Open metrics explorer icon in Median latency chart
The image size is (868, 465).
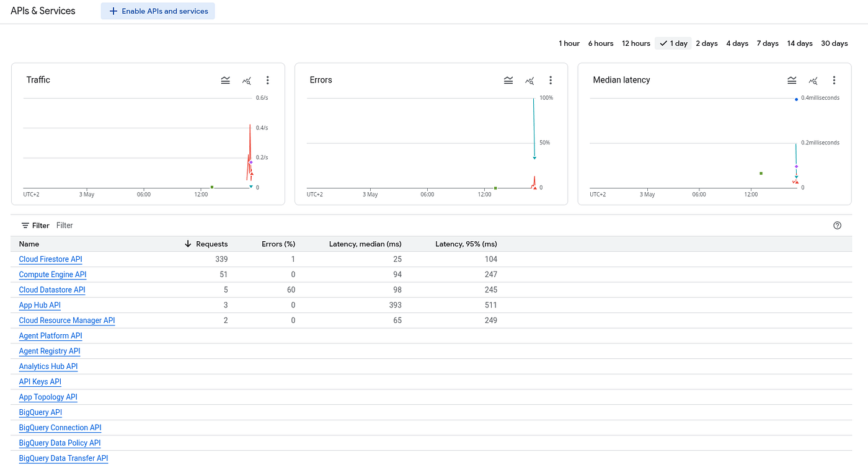click(813, 80)
